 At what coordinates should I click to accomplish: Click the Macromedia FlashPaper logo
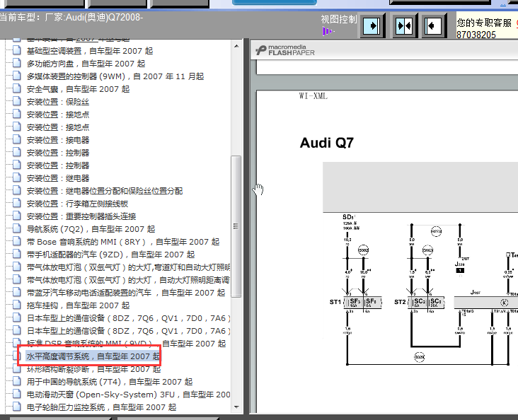[284, 50]
